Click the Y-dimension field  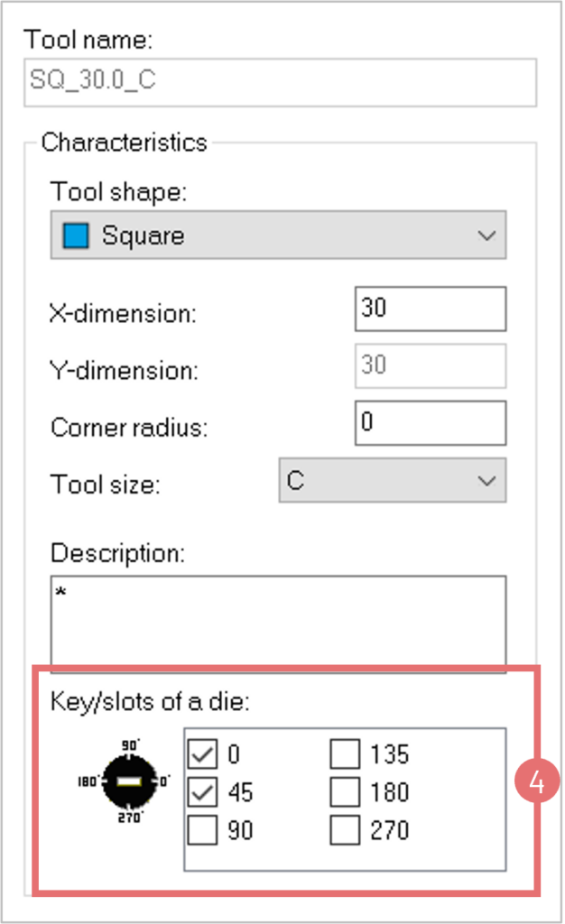pos(430,365)
